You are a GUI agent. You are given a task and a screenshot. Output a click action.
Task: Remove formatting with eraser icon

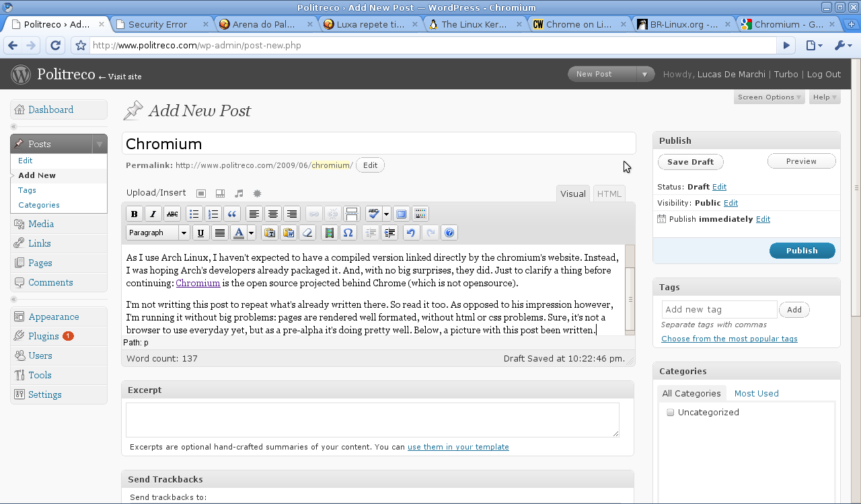pyautogui.click(x=307, y=233)
